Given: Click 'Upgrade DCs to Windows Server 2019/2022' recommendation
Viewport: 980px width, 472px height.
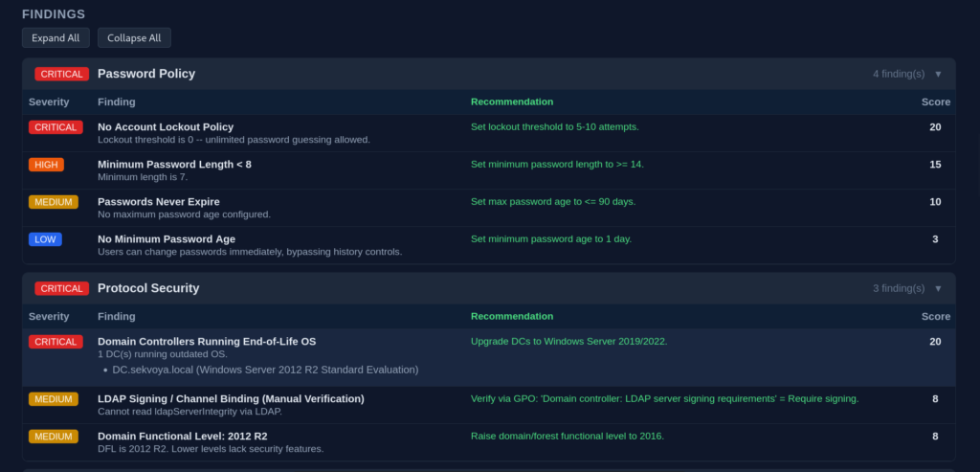Looking at the screenshot, I should pos(568,342).
